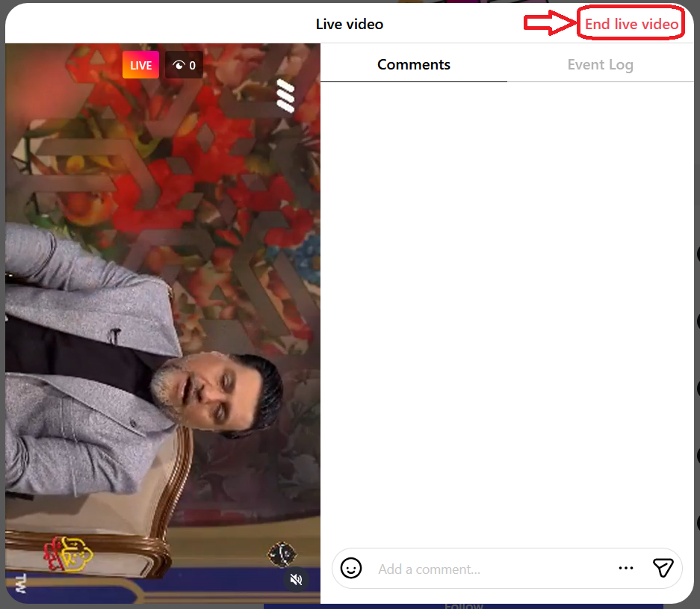Viewport: 700px width, 609px height.
Task: Click the paper plane send icon
Action: point(663,569)
